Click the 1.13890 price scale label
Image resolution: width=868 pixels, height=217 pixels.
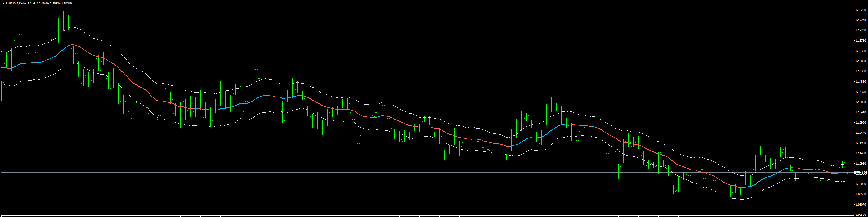pyautogui.click(x=861, y=102)
